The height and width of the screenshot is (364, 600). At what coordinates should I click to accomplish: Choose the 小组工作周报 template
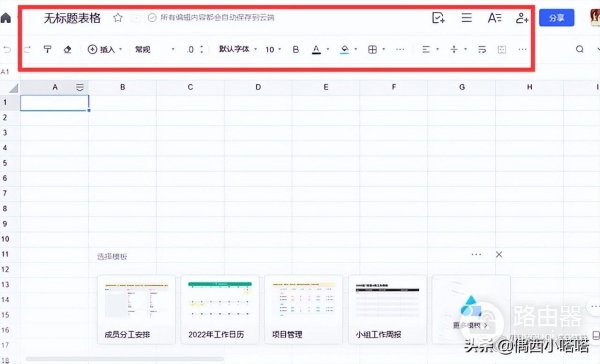(387, 309)
